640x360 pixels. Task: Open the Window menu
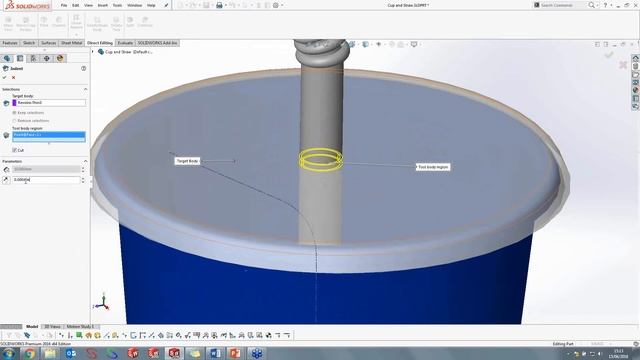pos(134,5)
